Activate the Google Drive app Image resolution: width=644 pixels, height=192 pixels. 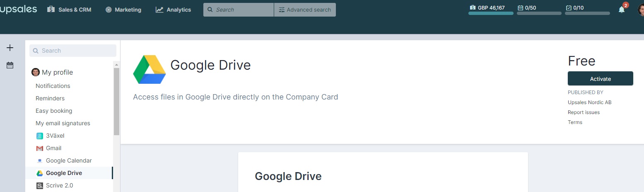600,78
